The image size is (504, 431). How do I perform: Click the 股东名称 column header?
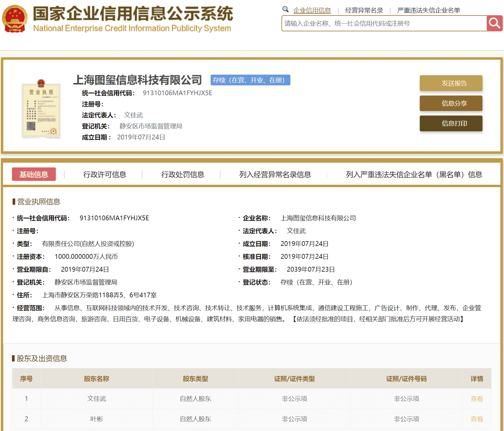coord(96,379)
